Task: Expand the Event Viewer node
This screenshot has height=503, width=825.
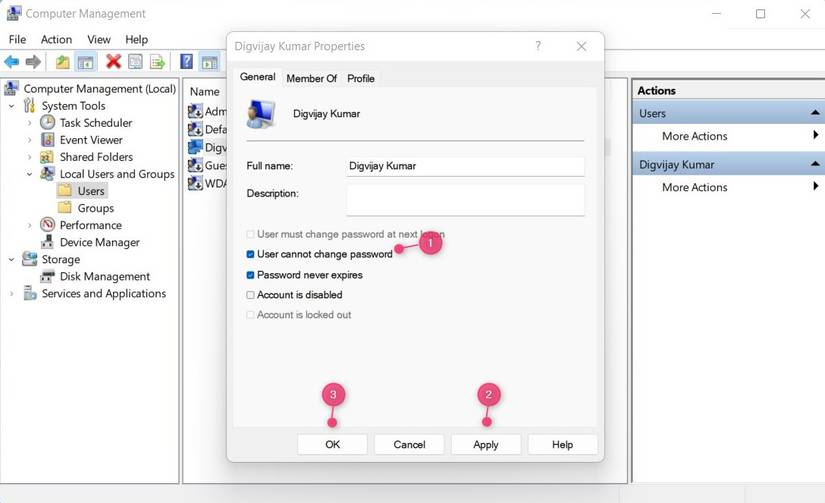Action: point(29,140)
